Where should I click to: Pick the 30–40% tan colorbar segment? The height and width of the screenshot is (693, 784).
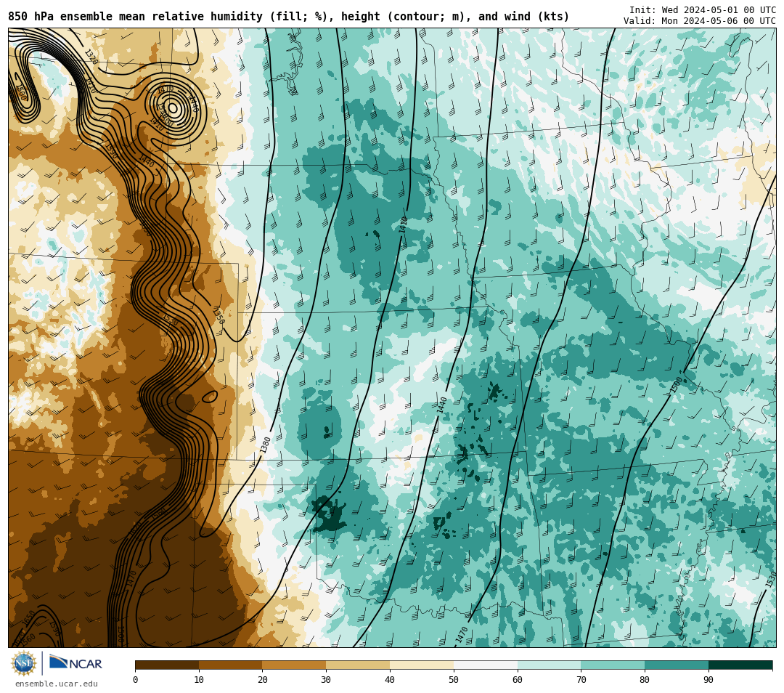(358, 665)
